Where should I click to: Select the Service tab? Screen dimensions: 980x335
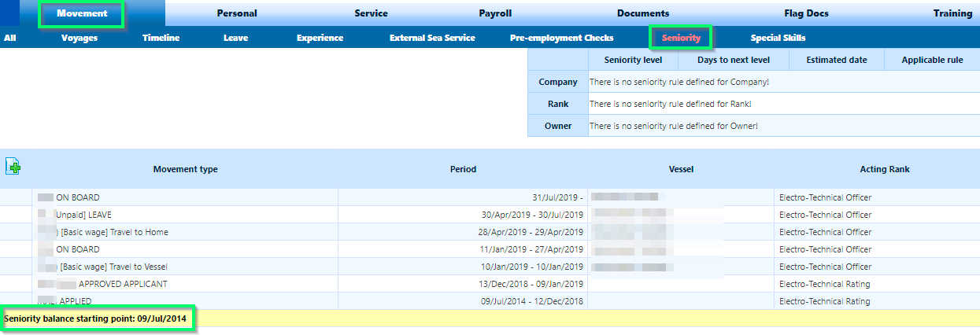pos(371,13)
